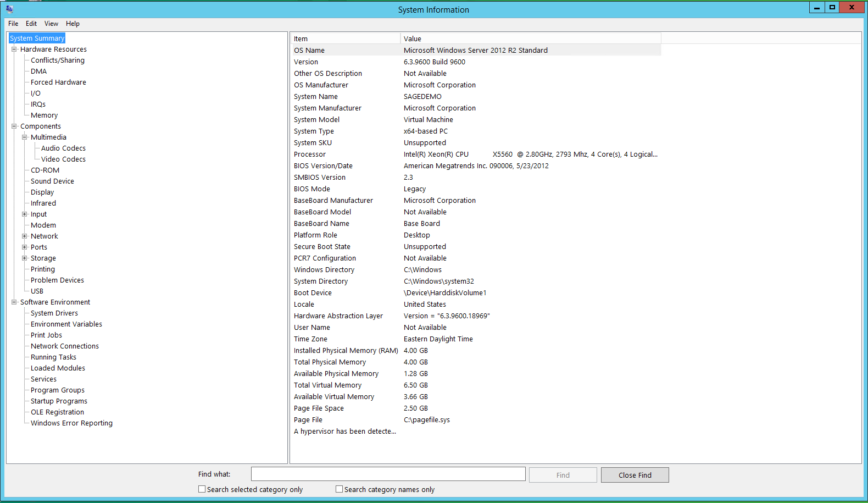The height and width of the screenshot is (503, 868).
Task: Open the File menu
Action: 13,24
